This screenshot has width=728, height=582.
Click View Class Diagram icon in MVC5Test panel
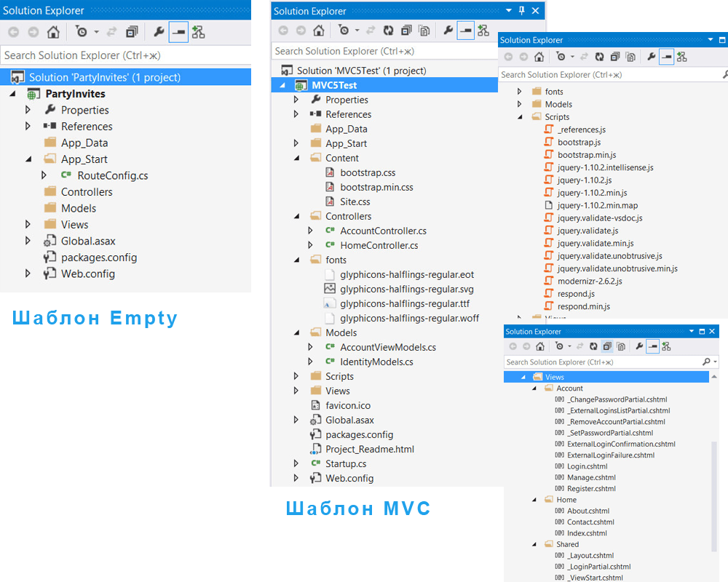[483, 31]
